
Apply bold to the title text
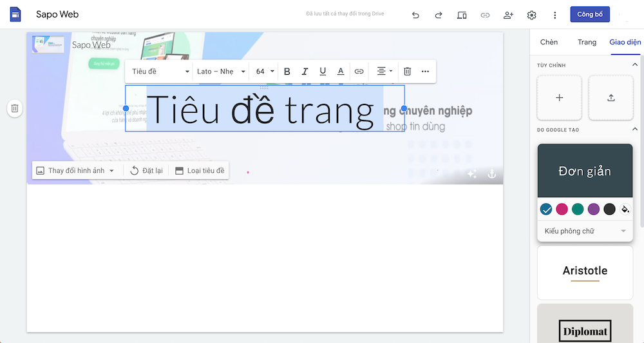[x=287, y=72]
